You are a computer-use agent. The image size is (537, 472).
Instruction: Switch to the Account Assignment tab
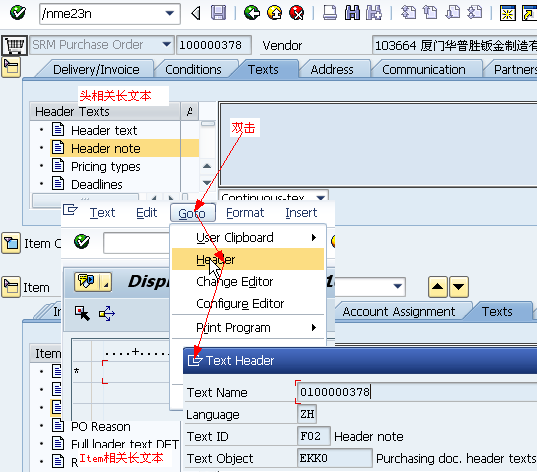pos(399,312)
